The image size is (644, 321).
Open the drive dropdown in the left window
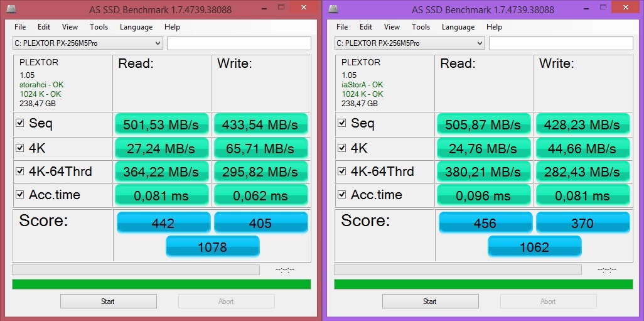tap(87, 43)
